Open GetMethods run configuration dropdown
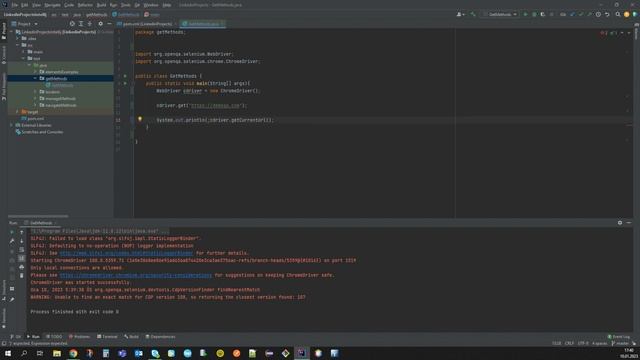This screenshot has height=360, width=640. pos(500,14)
